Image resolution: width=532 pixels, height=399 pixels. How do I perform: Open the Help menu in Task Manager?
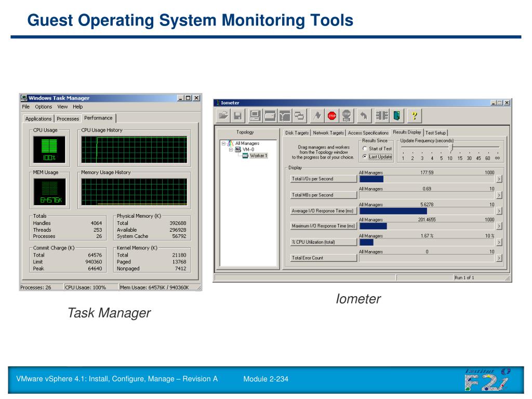tap(78, 107)
